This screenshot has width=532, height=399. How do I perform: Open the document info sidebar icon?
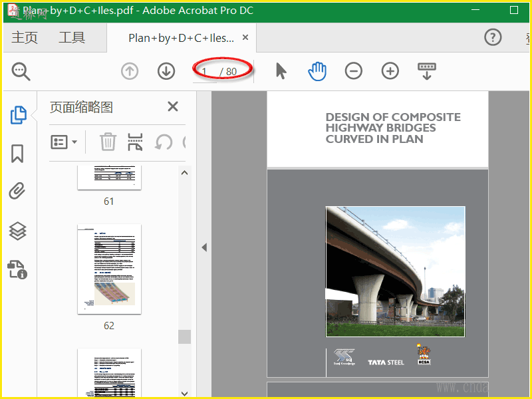coord(17,270)
